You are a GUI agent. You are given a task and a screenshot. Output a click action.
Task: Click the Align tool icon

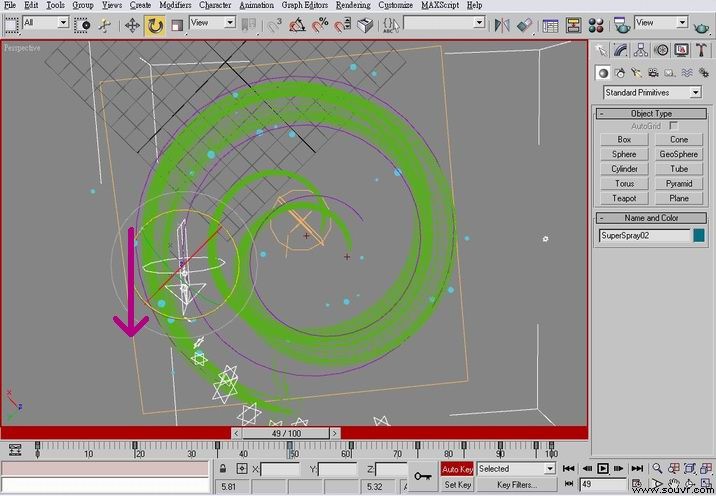coord(525,25)
